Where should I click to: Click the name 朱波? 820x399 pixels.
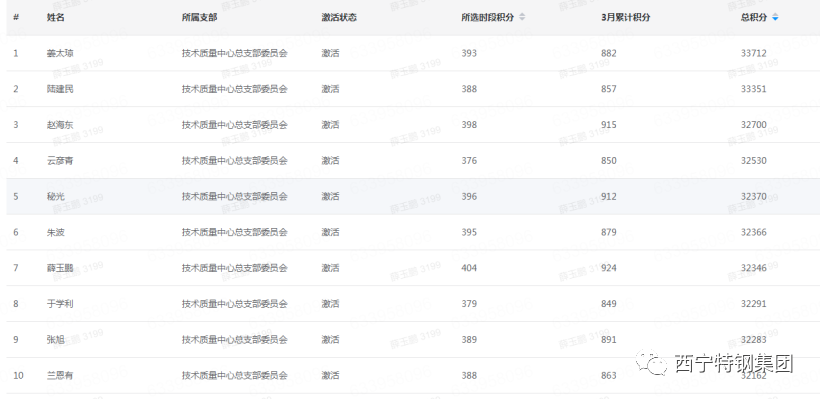(x=55, y=232)
